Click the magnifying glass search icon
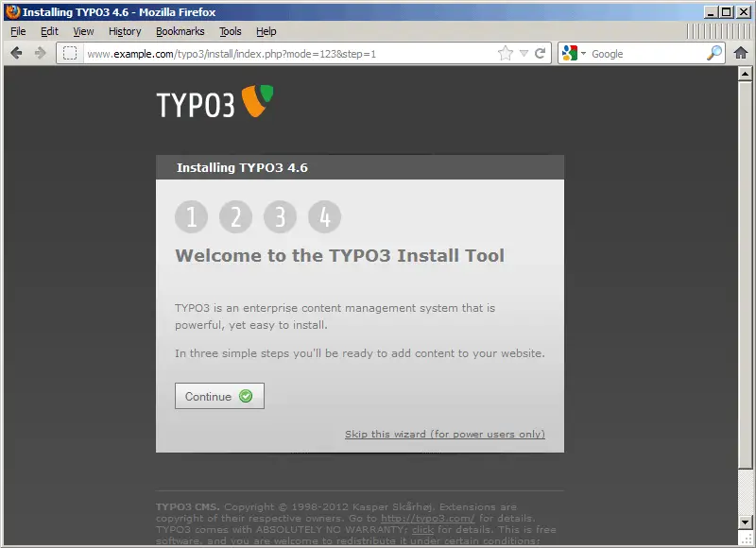Image resolution: width=756 pixels, height=548 pixels. coord(714,53)
